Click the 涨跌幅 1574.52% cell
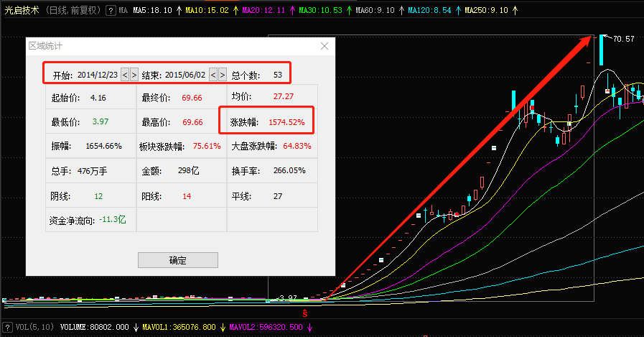Screen dimensions: 644x337 pos(267,122)
